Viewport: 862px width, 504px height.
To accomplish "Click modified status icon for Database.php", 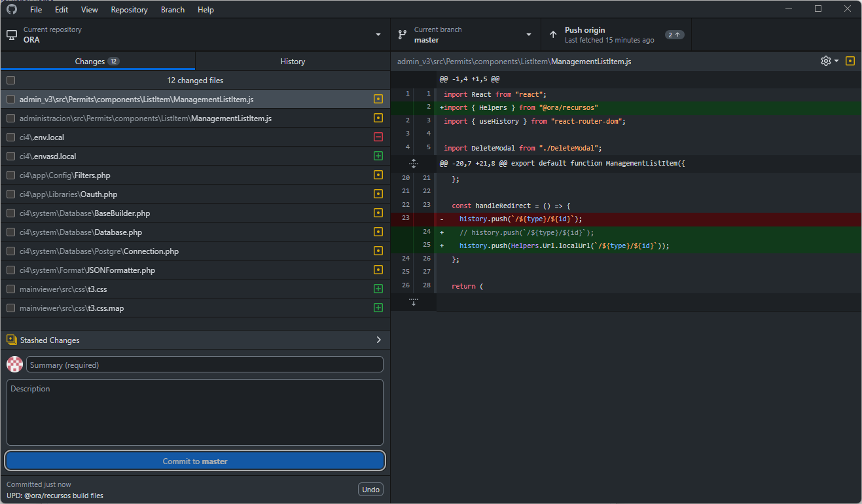I will 378,232.
